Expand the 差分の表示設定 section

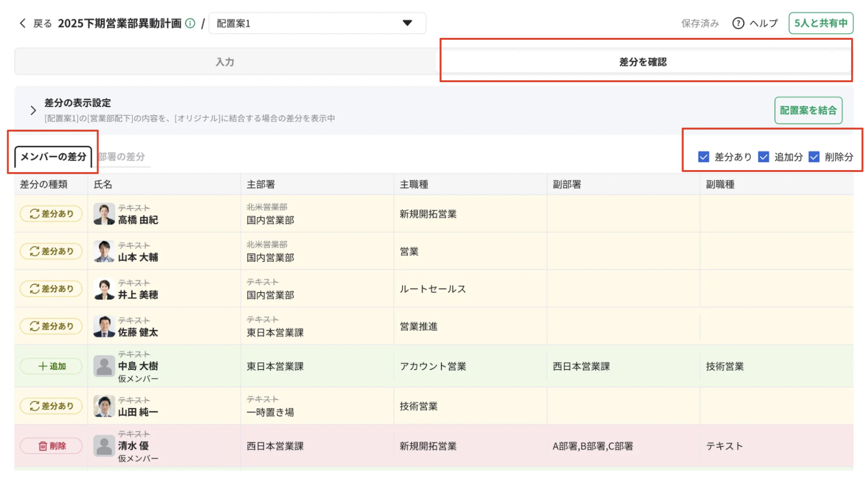click(x=33, y=110)
